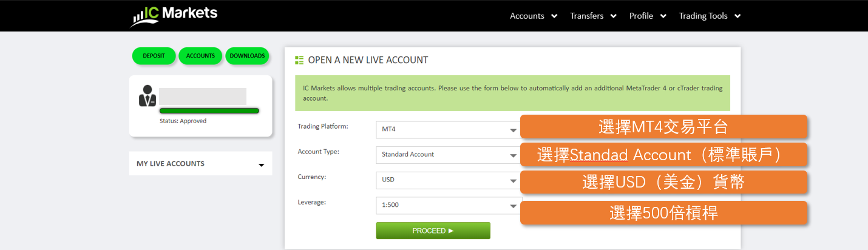The image size is (868, 250).
Task: Open the Leverage dropdown showing 1:500
Action: (x=448, y=205)
